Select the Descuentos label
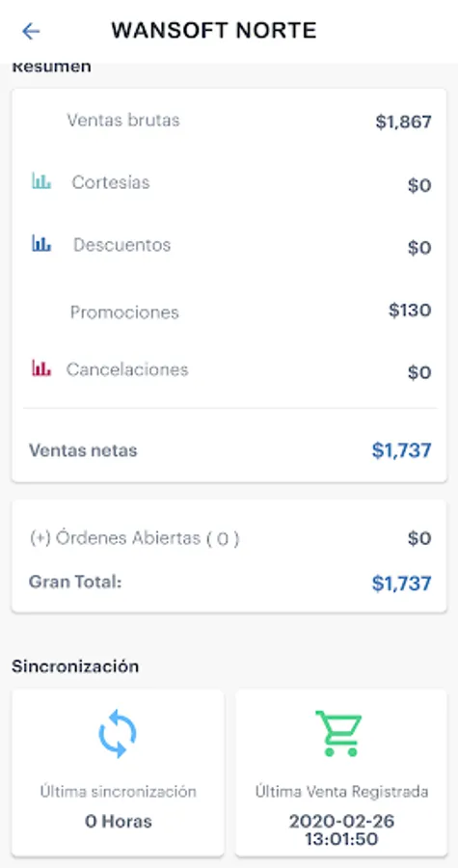 pos(122,245)
